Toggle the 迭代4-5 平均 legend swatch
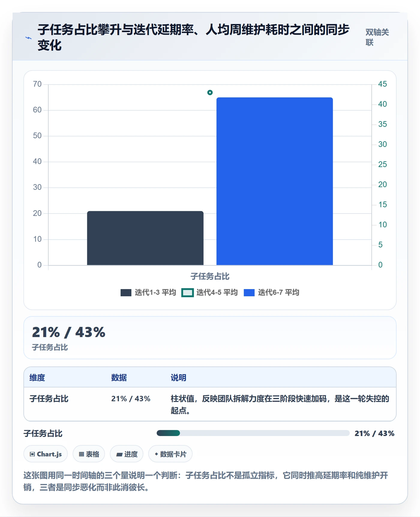Image resolution: width=420 pixels, height=517 pixels. coord(187,293)
